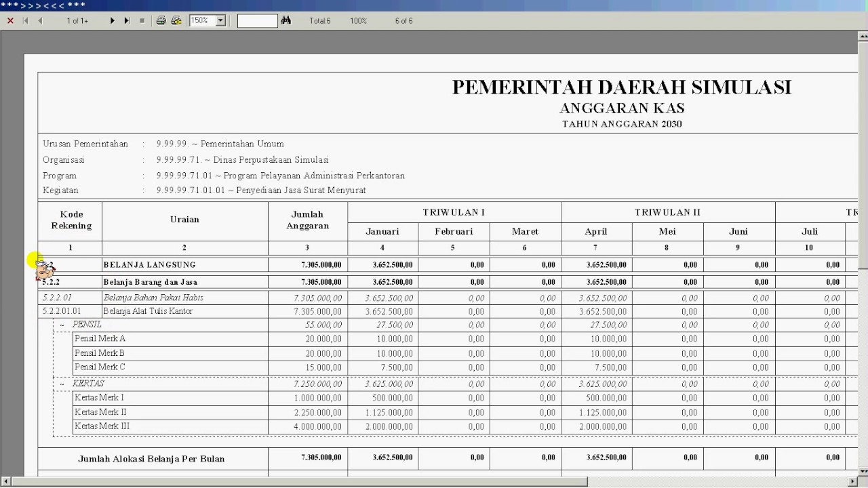Click the 'PENSIL' group row
Viewport: 868px width, 488px height.
87,325
